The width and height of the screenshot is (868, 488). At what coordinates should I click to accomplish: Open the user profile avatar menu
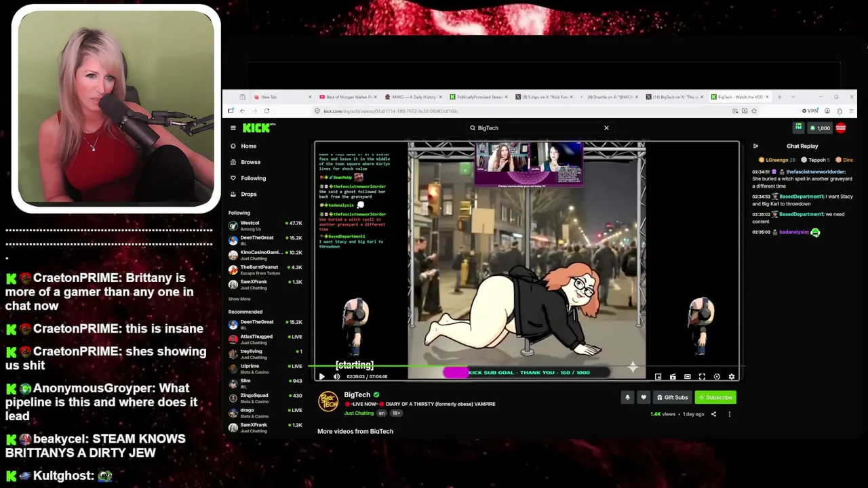pos(841,127)
